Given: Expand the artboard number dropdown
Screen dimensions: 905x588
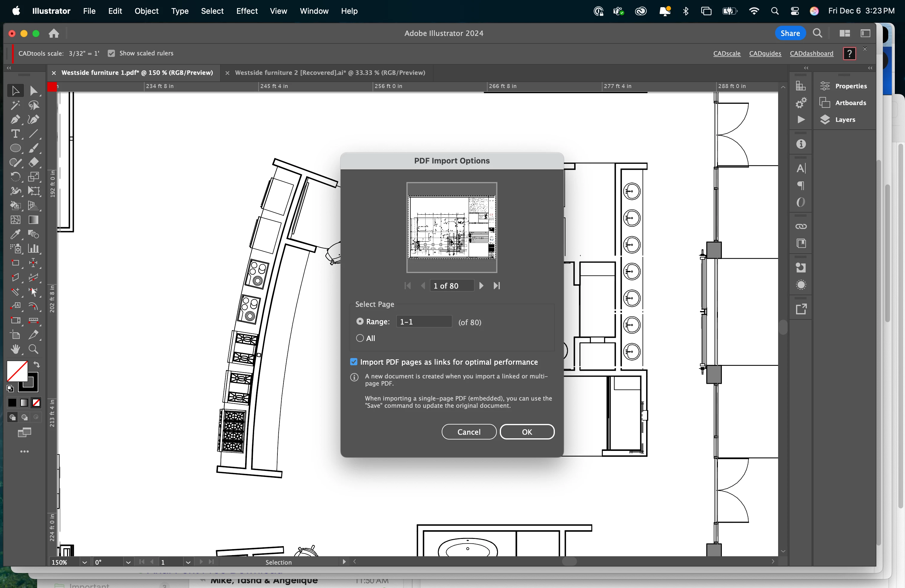Looking at the screenshot, I should (x=188, y=562).
